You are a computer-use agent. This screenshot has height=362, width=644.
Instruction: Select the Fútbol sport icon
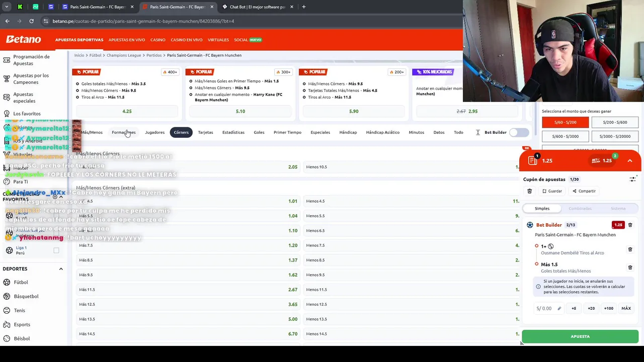coord(7,282)
